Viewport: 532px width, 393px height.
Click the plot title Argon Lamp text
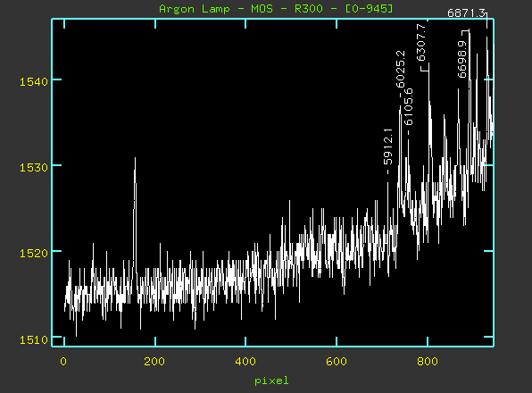point(195,8)
